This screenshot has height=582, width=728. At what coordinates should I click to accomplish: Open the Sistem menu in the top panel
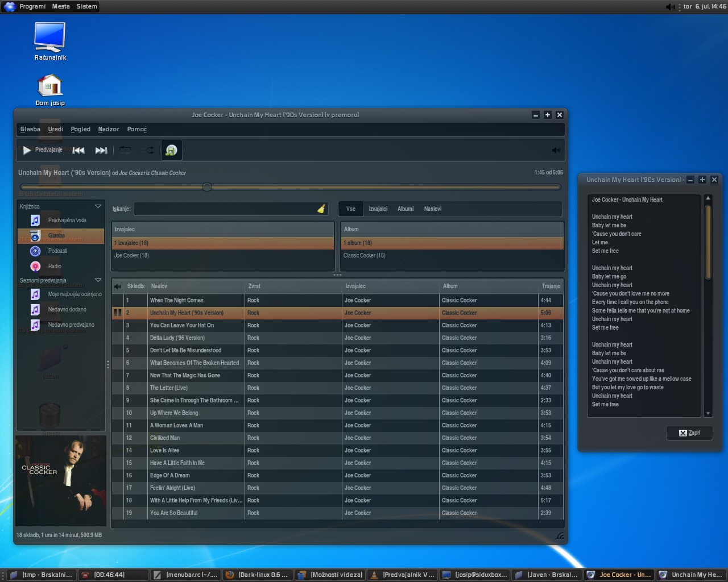86,6
